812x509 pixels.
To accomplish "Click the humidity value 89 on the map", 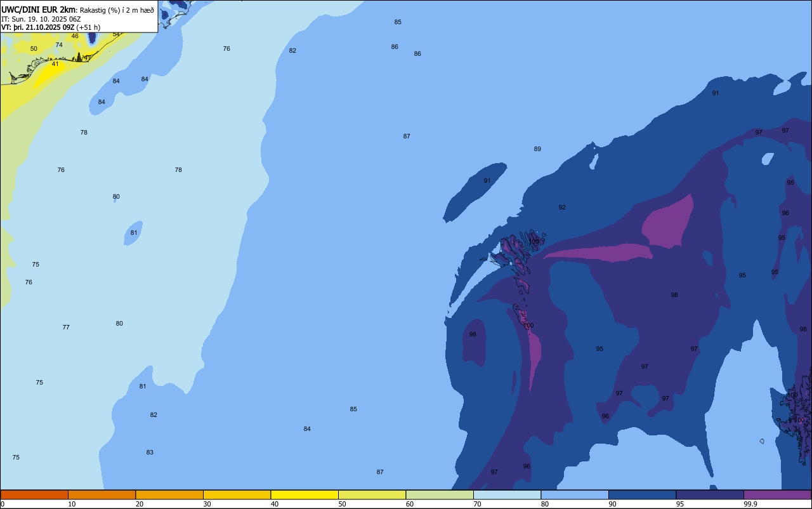I will [x=537, y=149].
